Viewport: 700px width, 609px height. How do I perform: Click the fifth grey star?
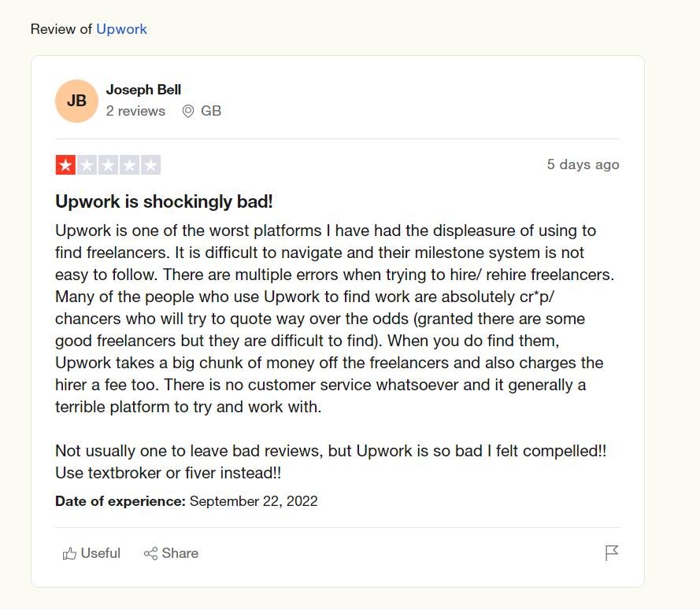[x=150, y=165]
